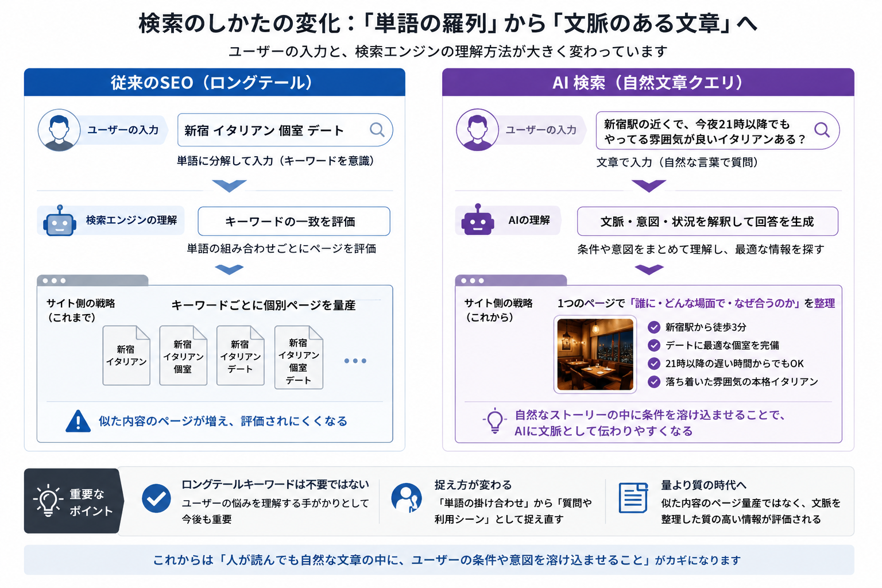Click the purple lightbulb icon
Viewport: 882px width, 588px height.
pyautogui.click(x=495, y=421)
